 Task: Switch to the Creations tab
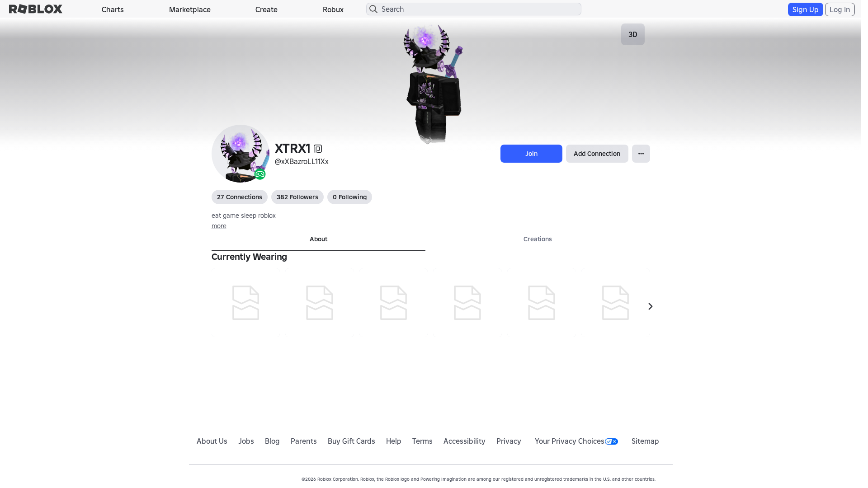[x=538, y=239]
